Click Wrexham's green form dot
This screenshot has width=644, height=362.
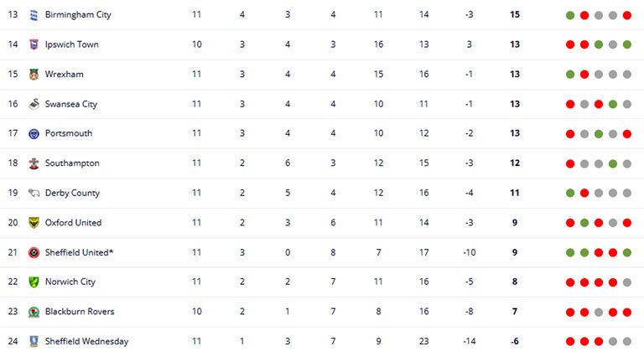coord(570,75)
